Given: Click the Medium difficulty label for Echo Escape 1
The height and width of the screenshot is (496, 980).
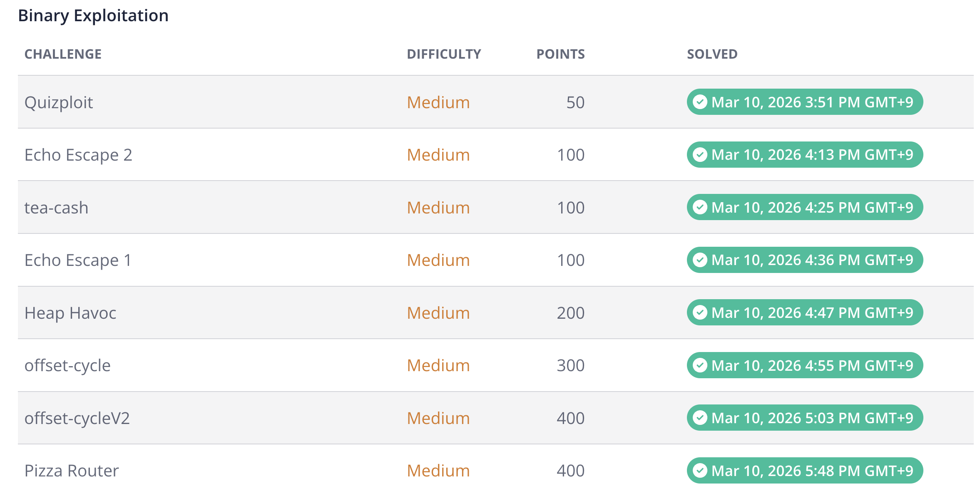Looking at the screenshot, I should [438, 260].
